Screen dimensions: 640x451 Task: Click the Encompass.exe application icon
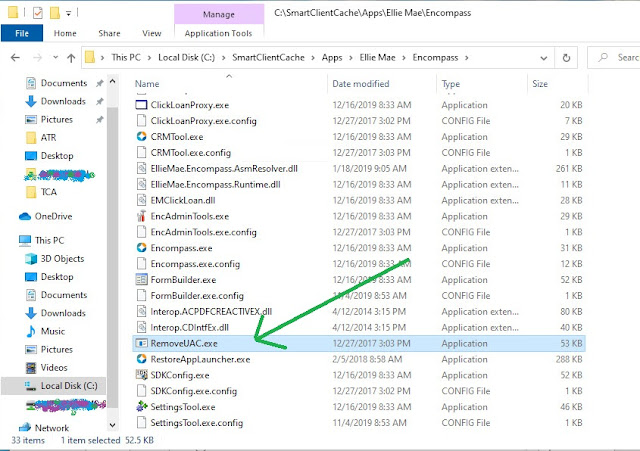click(x=141, y=248)
